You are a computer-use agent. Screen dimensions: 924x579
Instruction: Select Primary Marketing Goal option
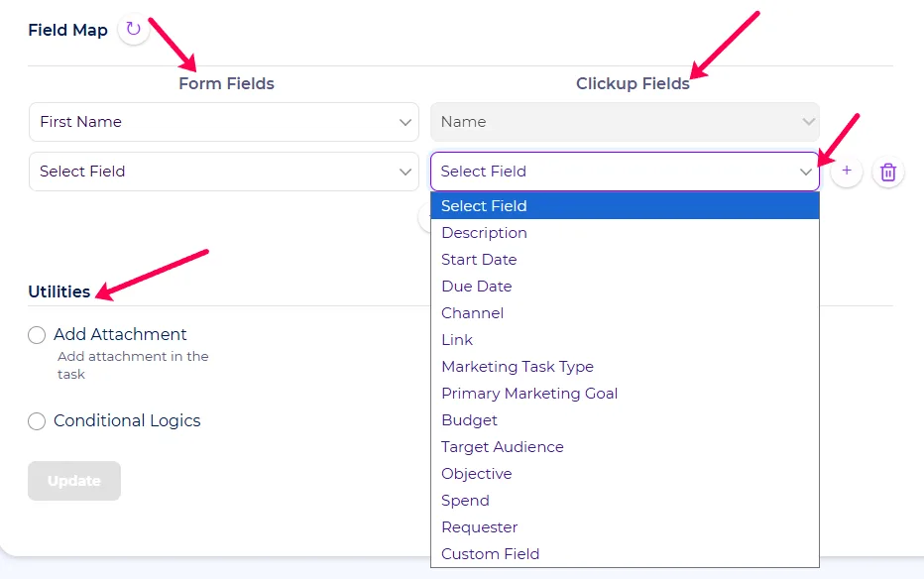click(x=625, y=394)
